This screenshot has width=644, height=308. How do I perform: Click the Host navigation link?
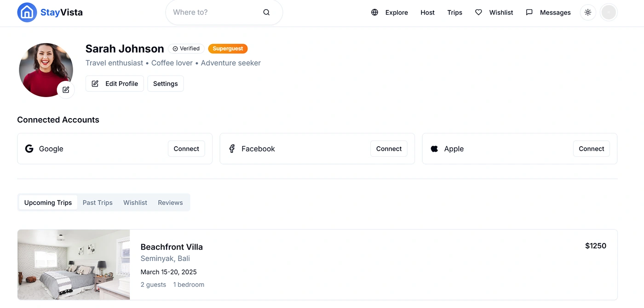pos(427,12)
